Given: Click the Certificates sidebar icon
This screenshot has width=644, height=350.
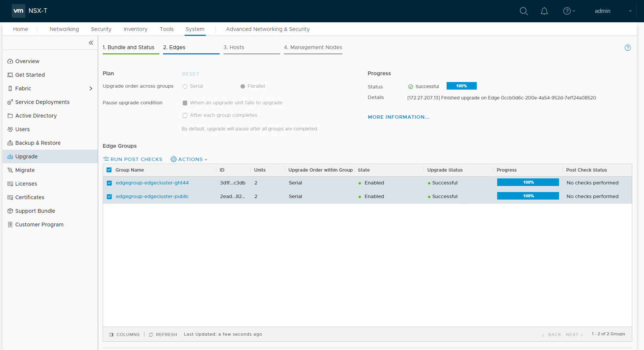Looking at the screenshot, I should [10, 197].
